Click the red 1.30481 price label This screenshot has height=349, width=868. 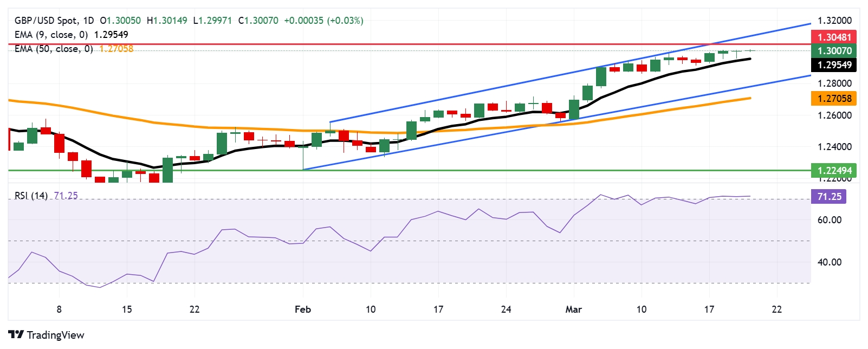pos(834,37)
